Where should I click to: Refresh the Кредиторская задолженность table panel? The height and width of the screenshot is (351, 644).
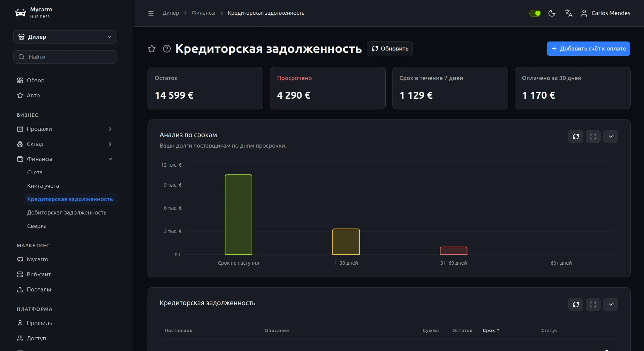[576, 304]
